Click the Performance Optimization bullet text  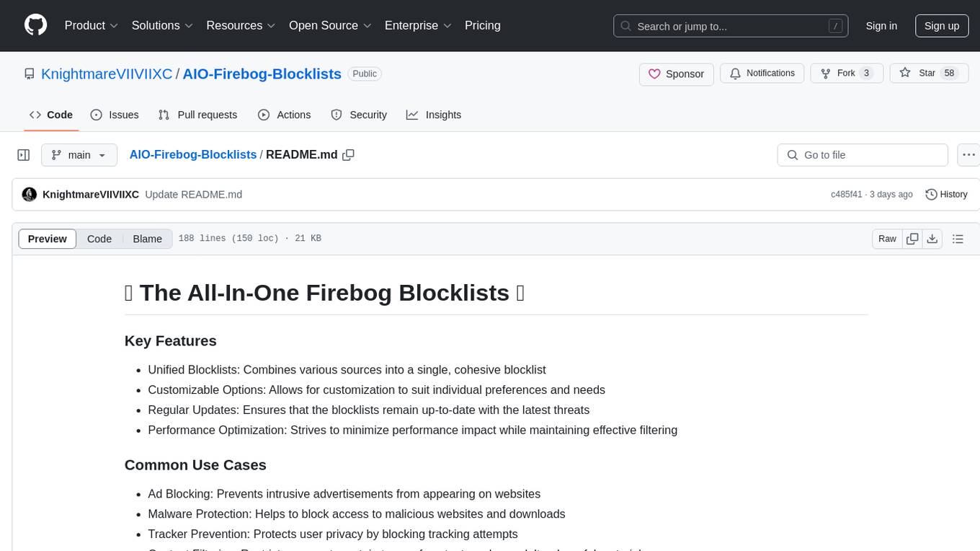pos(412,431)
